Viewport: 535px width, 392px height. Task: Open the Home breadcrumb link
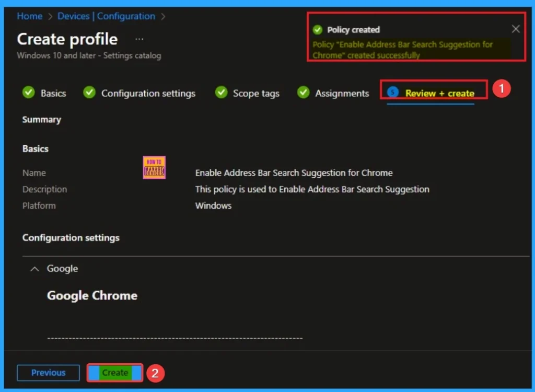tap(30, 16)
